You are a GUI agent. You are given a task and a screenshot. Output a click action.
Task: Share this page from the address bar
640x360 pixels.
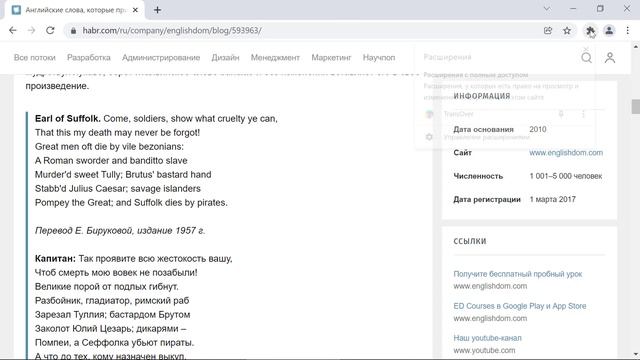click(x=548, y=31)
